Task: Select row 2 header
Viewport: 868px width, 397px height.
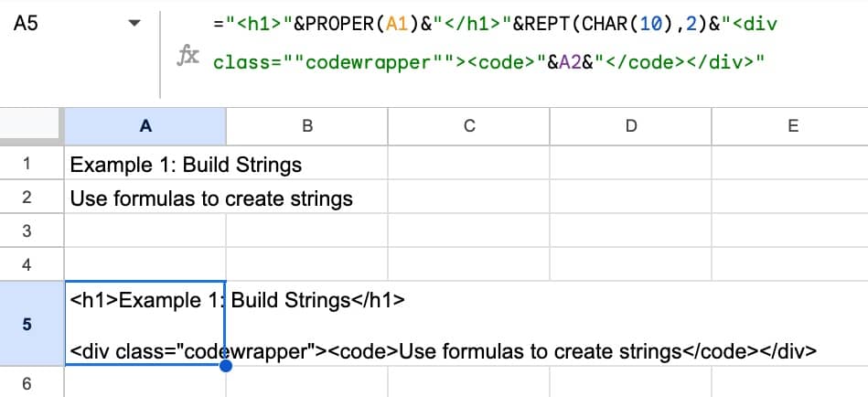Action: pos(26,198)
